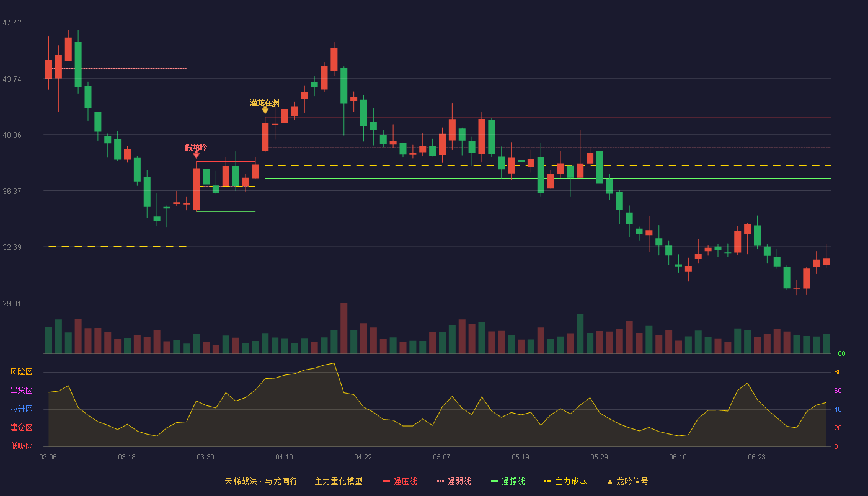The image size is (868, 496).
Task: Select the 出货区 zone label
Action: click(x=21, y=391)
